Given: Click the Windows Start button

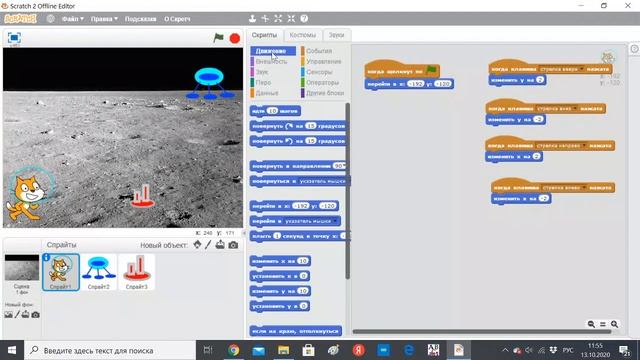Looking at the screenshot, I should [x=12, y=350].
